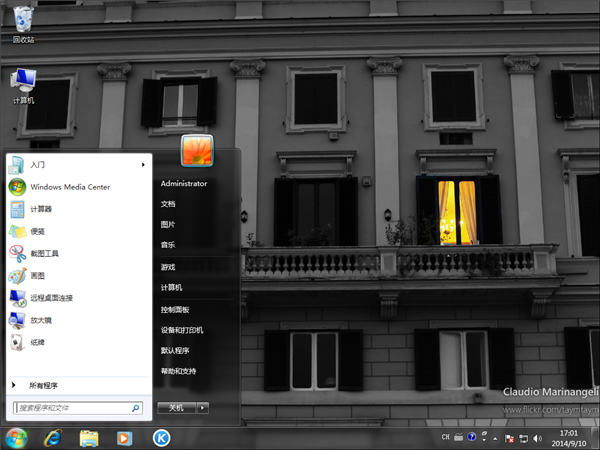Open shutdown options arrow next to 关机
The height and width of the screenshot is (450, 600).
click(x=203, y=408)
